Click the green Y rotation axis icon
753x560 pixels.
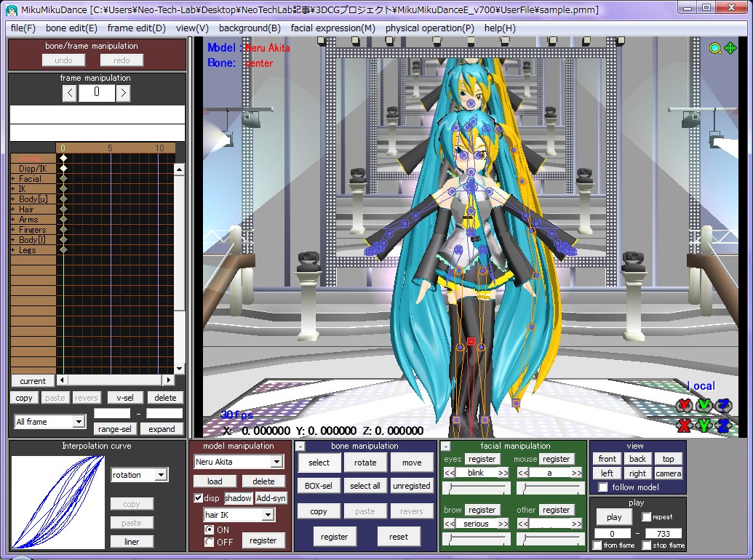(704, 406)
